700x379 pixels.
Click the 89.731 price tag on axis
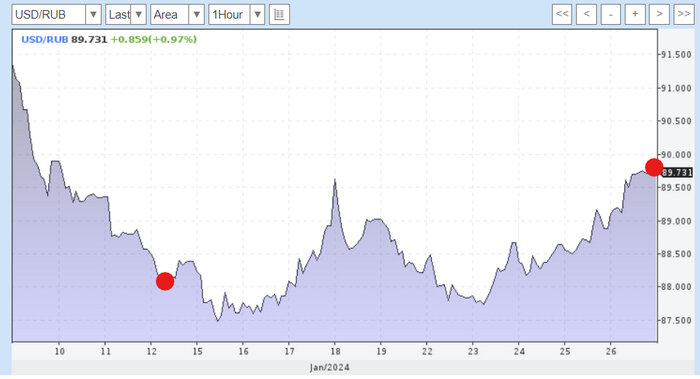pos(677,173)
